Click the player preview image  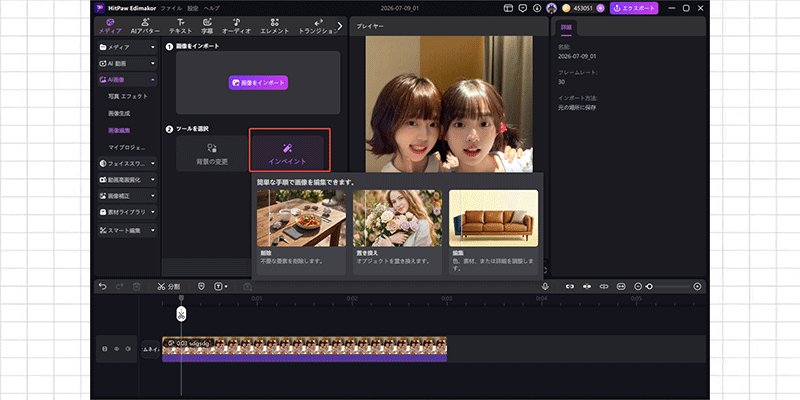click(449, 104)
